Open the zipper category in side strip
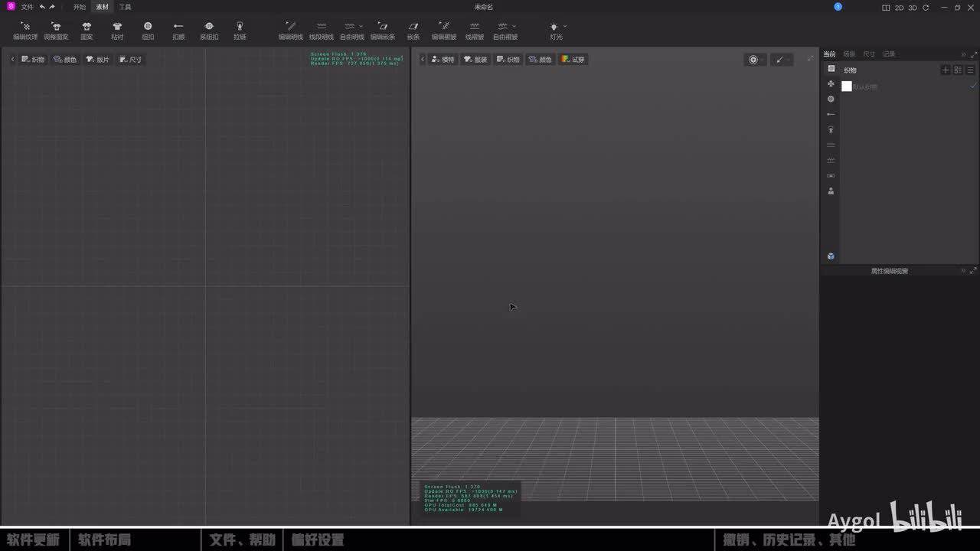 pyautogui.click(x=831, y=130)
